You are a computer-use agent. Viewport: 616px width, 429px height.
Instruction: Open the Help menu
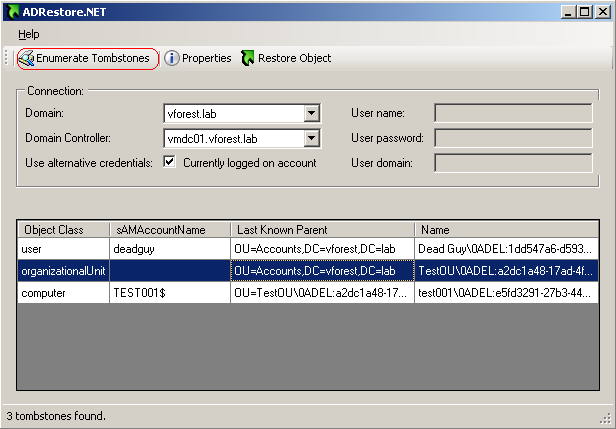[29, 34]
